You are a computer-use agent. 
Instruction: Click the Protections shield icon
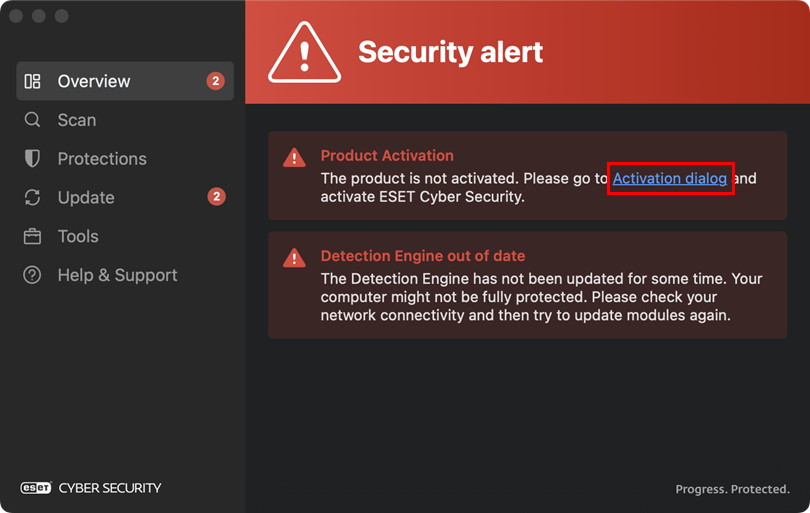pos(32,159)
